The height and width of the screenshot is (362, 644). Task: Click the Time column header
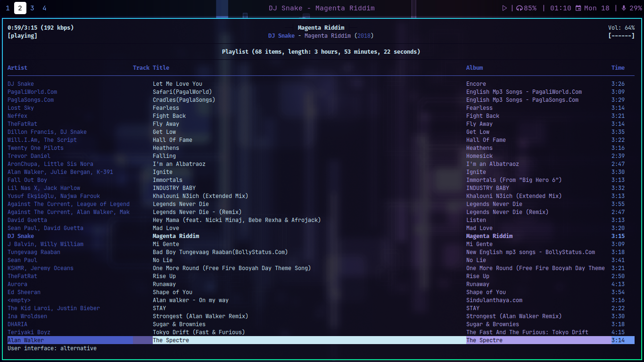618,68
